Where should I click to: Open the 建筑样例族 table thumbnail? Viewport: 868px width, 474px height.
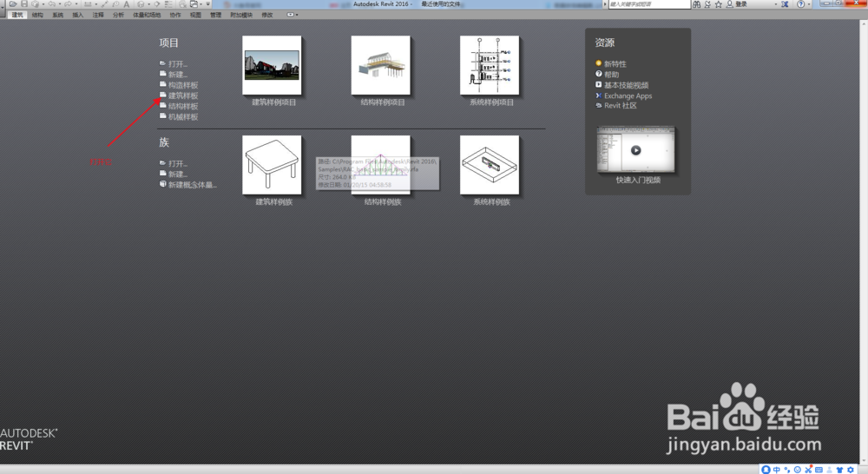[x=272, y=165]
